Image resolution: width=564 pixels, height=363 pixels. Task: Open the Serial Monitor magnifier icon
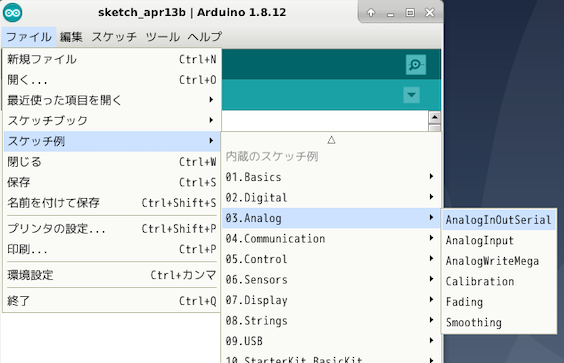click(416, 65)
